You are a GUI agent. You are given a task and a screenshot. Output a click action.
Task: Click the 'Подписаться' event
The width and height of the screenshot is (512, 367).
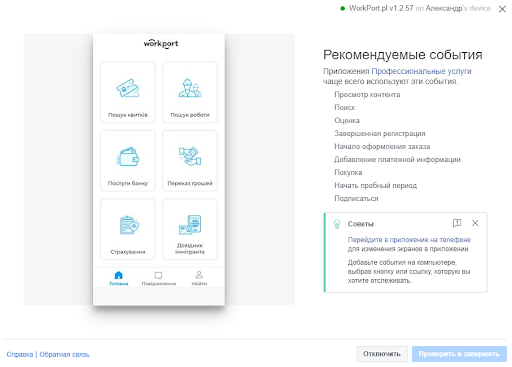[356, 199]
